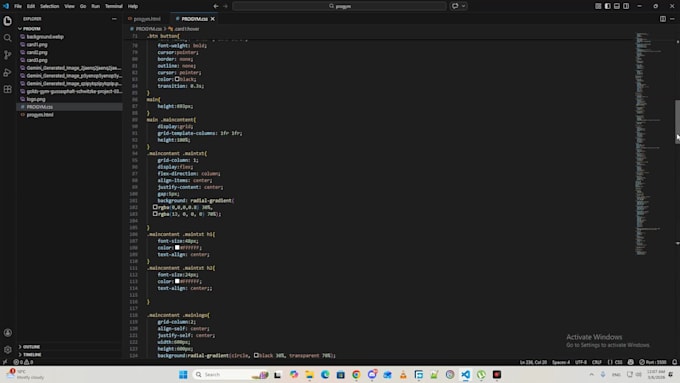Change the Spaces: 4 indentation setting
Image resolution: width=680 pixels, height=383 pixels.
[x=561, y=362]
